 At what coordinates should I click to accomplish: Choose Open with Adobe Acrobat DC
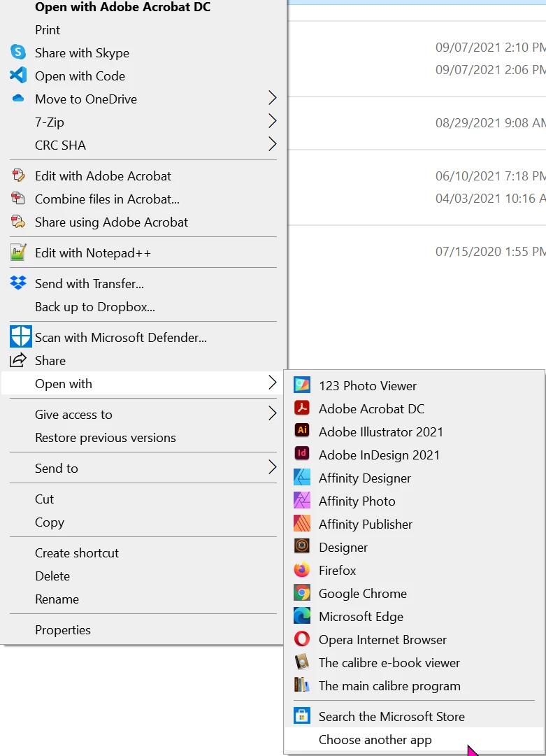point(122,7)
